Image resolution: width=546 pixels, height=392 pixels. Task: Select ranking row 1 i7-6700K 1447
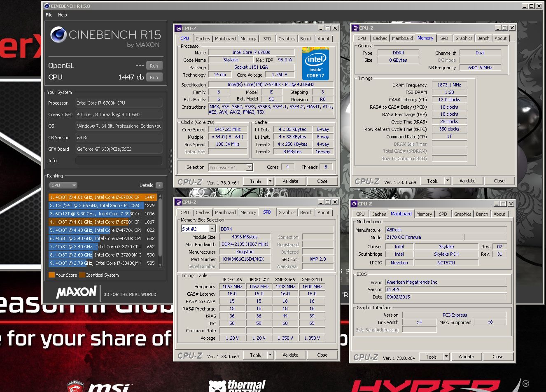pos(102,197)
